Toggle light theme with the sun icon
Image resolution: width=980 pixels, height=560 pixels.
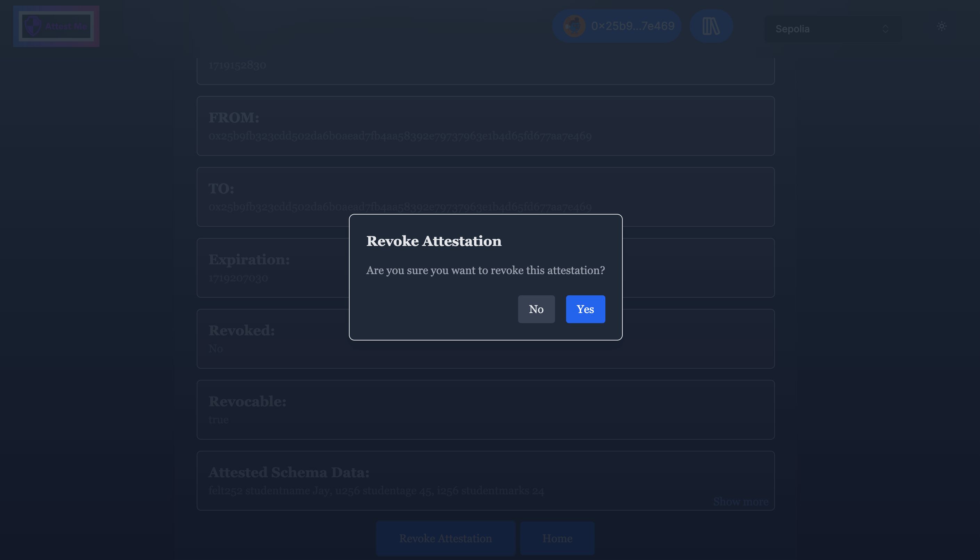pyautogui.click(x=941, y=26)
